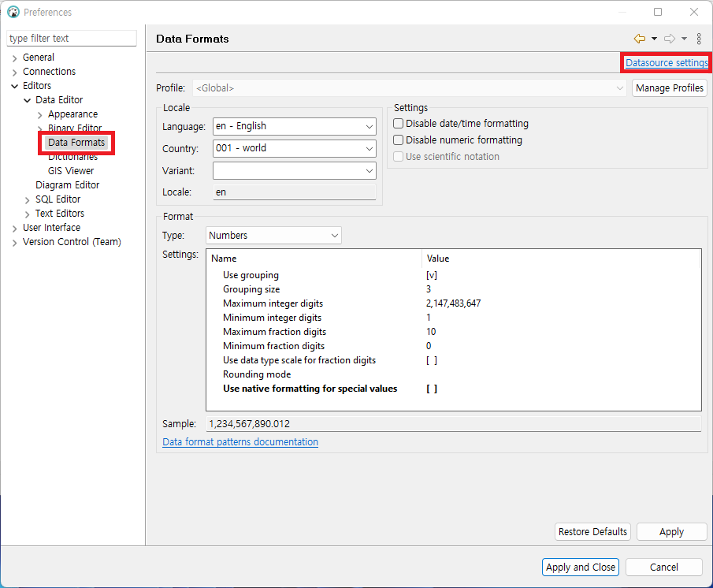Image resolution: width=713 pixels, height=588 pixels.
Task: Collapse the Editors tree node
Action: pyautogui.click(x=15, y=86)
